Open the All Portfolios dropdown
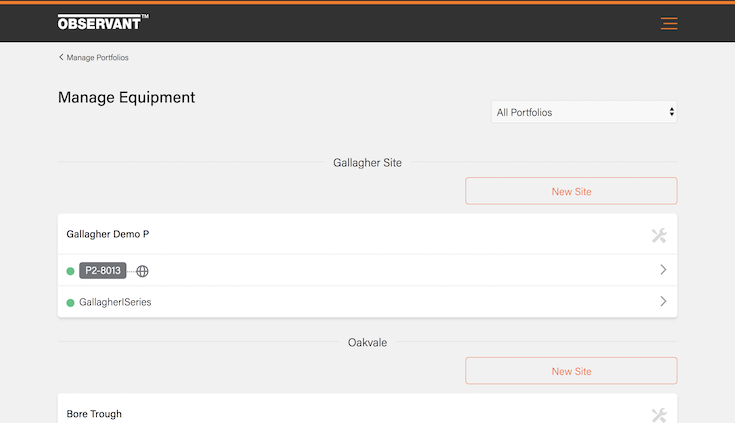Image resolution: width=735 pixels, height=423 pixels. click(584, 112)
